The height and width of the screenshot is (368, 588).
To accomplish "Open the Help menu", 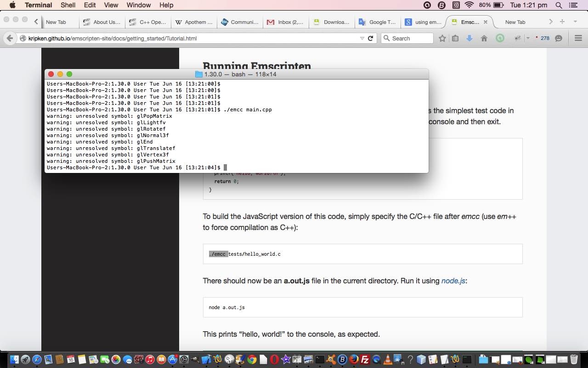I will [166, 5].
